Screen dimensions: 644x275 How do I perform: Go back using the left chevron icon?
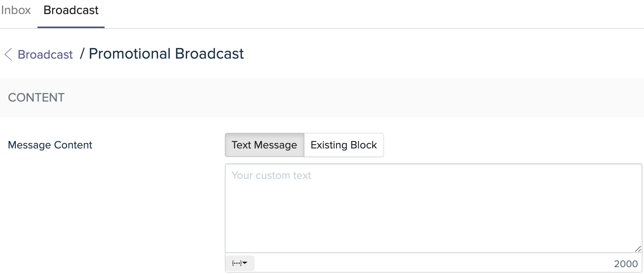pyautogui.click(x=8, y=54)
